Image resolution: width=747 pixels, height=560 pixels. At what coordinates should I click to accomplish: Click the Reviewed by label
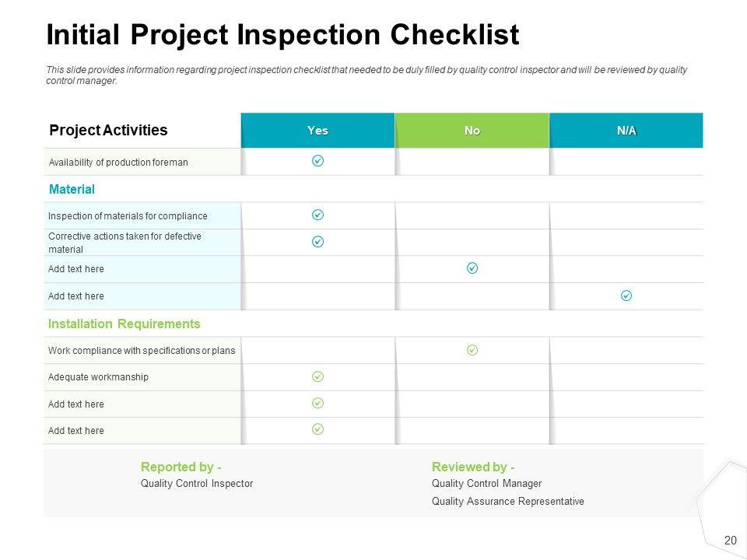point(473,467)
